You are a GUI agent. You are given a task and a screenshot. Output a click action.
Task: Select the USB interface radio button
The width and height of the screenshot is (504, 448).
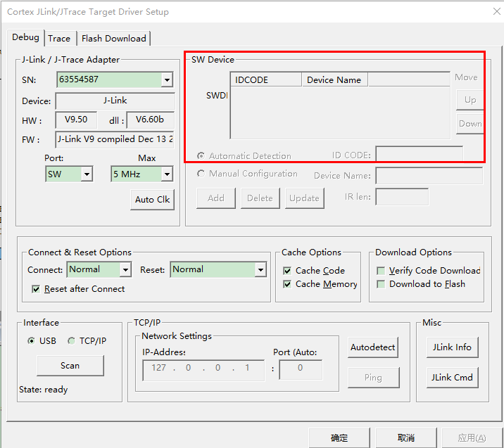(x=31, y=341)
